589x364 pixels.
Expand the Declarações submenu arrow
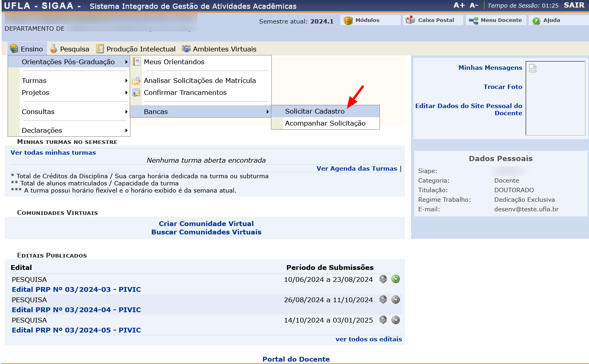(x=126, y=130)
